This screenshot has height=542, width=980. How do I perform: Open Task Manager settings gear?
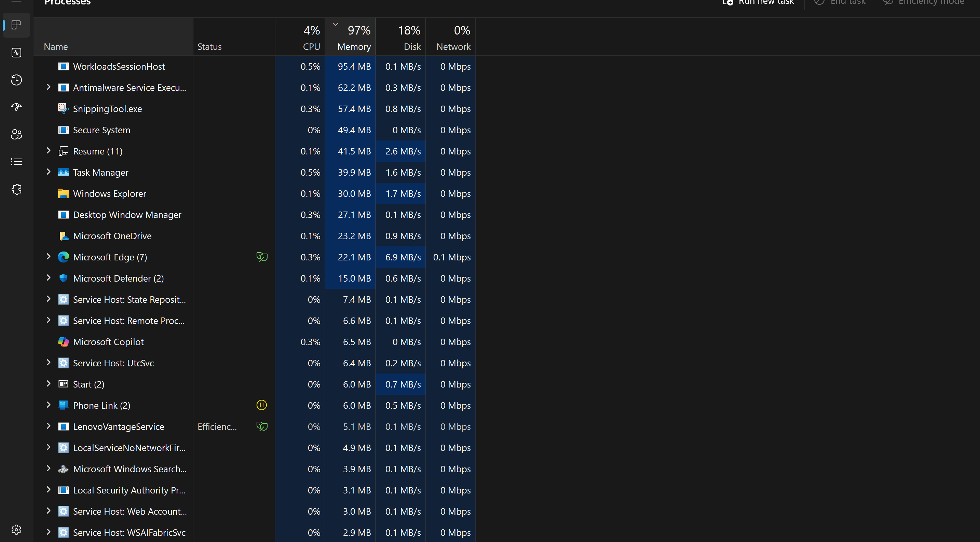16,529
